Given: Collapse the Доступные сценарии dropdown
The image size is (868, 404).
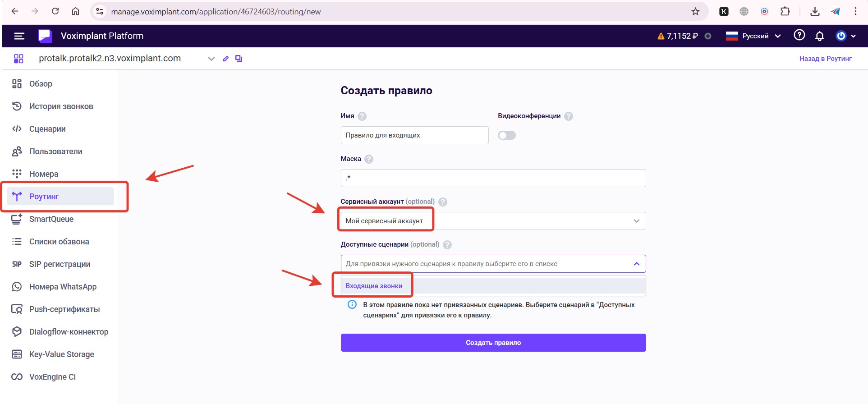Looking at the screenshot, I should tap(636, 264).
